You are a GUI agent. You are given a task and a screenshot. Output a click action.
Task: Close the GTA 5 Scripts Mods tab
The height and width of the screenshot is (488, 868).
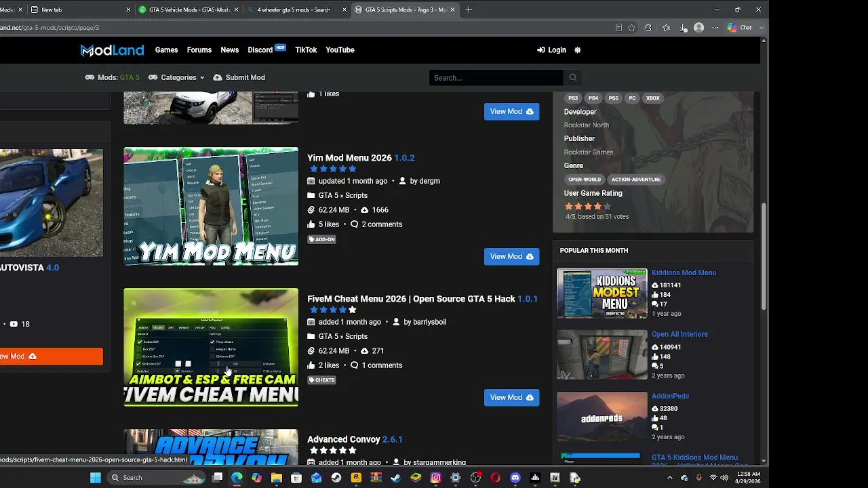coord(452,9)
